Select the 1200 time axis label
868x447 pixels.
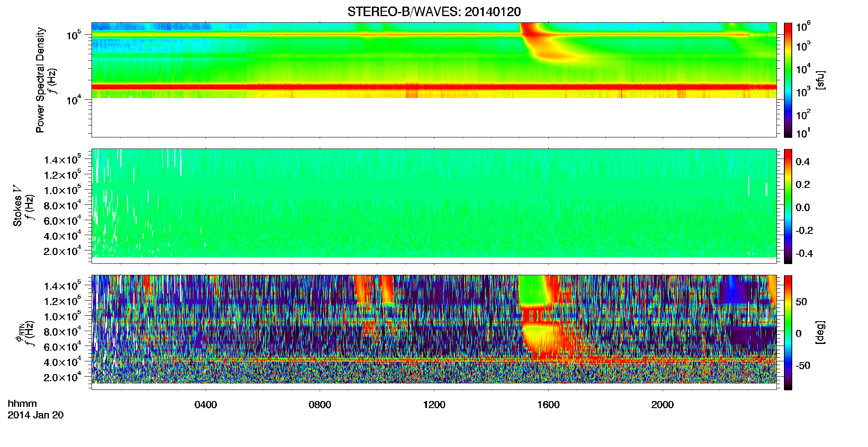click(x=434, y=405)
